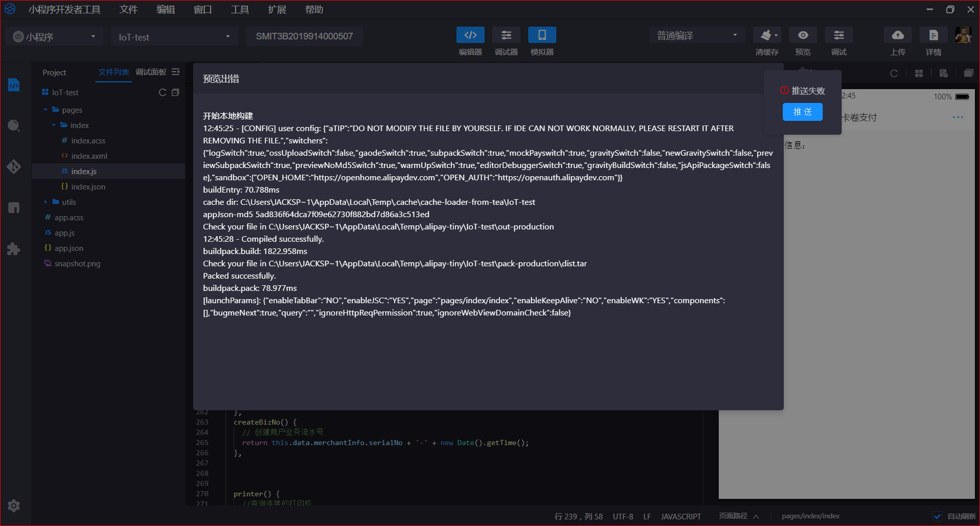Expand the utils folder
Image resolution: width=980 pixels, height=526 pixels.
(x=46, y=202)
